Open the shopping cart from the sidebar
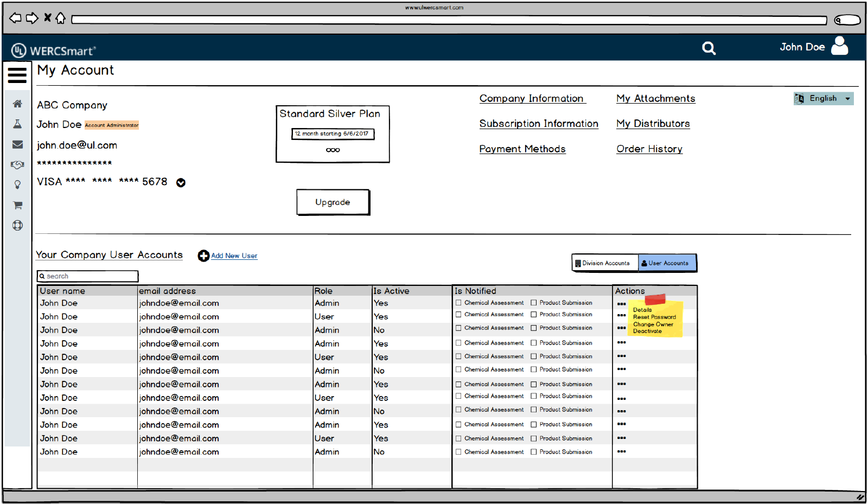The image size is (868, 504). point(17,205)
